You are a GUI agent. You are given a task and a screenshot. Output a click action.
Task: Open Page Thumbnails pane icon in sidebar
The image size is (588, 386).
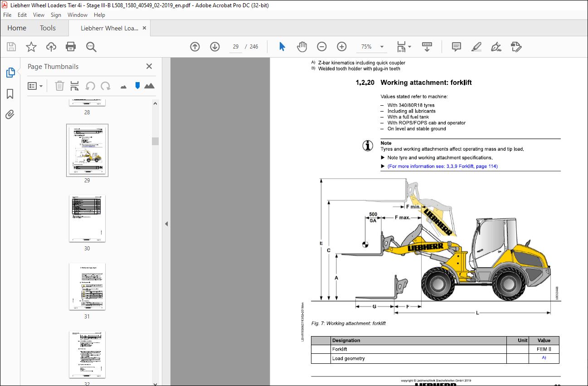(x=10, y=73)
